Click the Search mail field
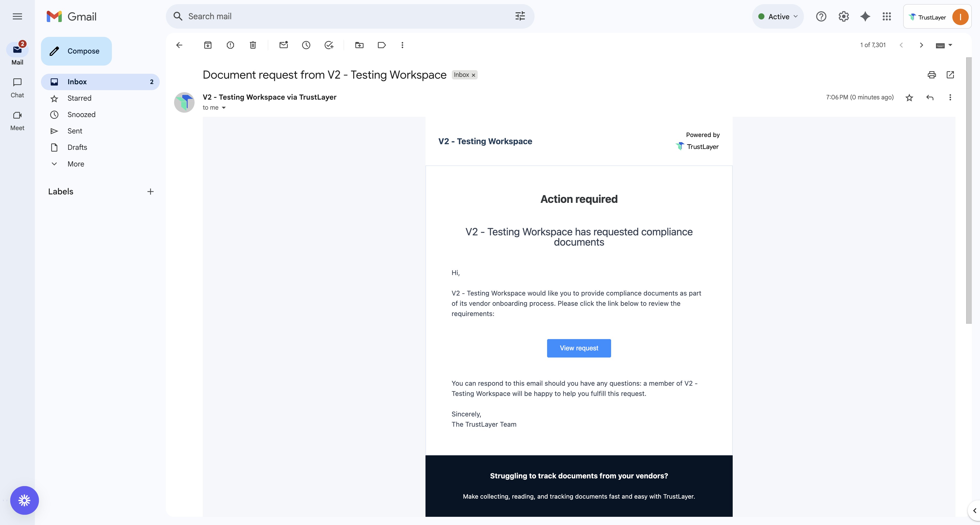The width and height of the screenshot is (980, 525). [342, 16]
